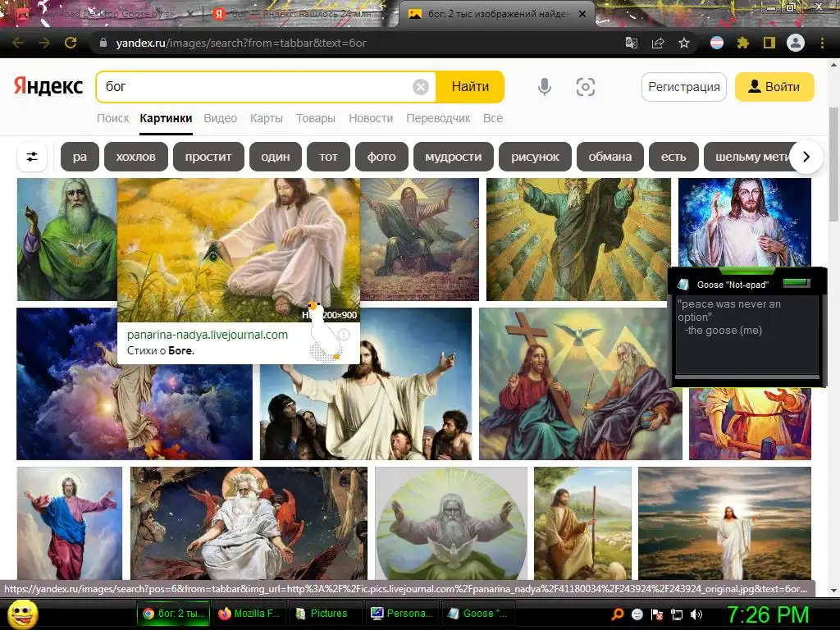Open the Поиск search section
Screen dimensions: 840x630
click(x=112, y=118)
